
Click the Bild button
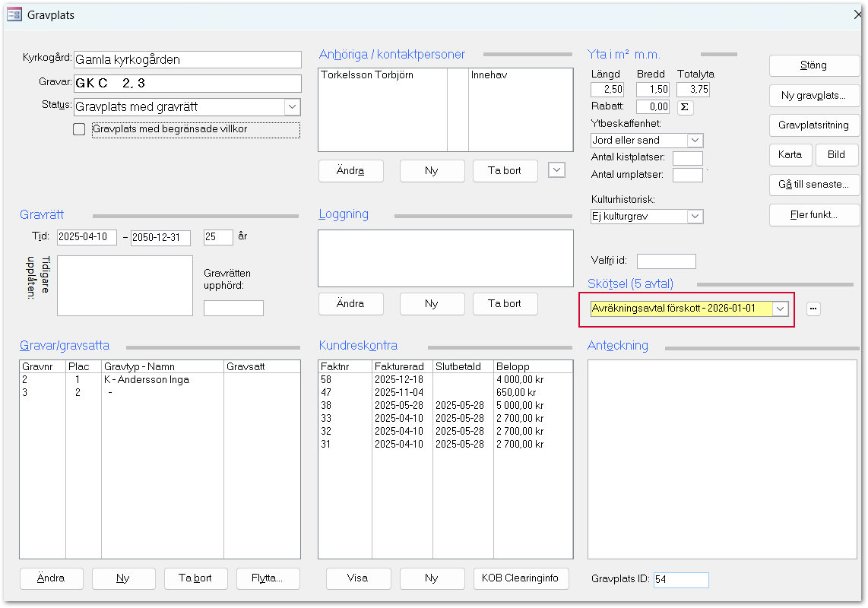(836, 154)
